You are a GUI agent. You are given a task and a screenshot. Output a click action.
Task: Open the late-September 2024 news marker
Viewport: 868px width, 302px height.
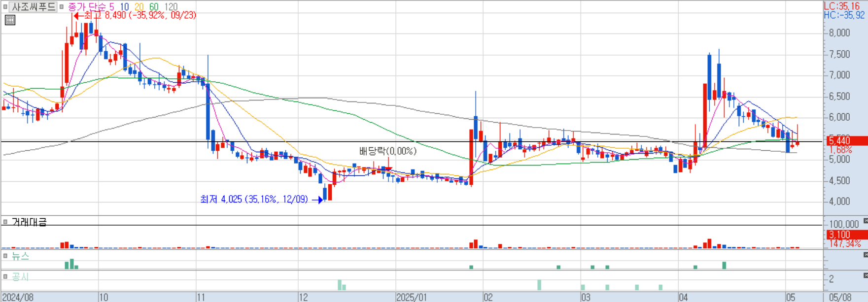pos(71,264)
